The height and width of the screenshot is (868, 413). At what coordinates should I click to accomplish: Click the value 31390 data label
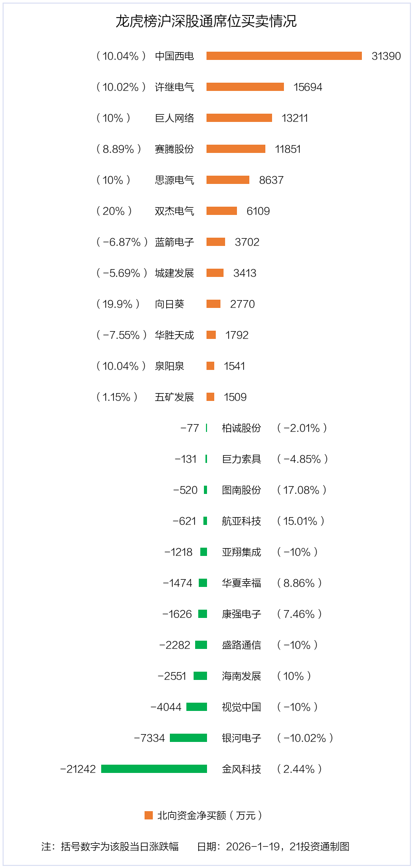coord(386,56)
